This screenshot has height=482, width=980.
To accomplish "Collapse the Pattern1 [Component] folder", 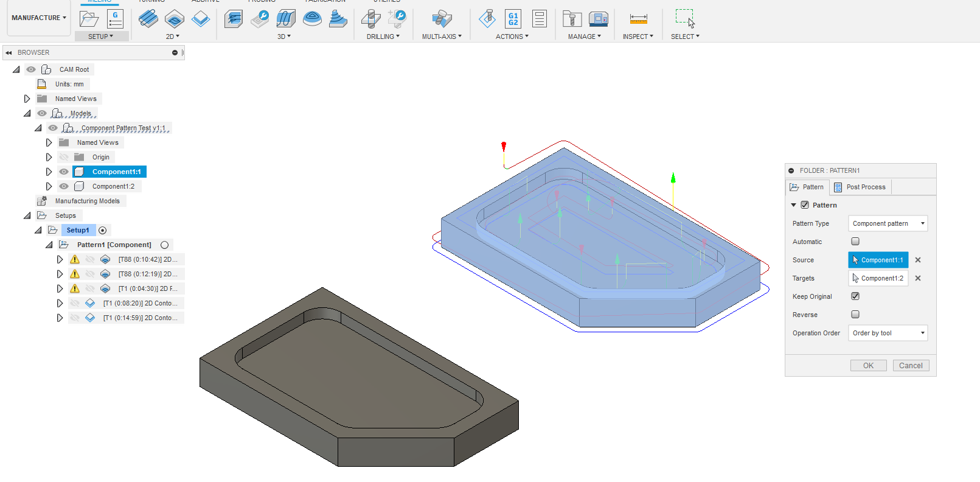I will point(49,245).
